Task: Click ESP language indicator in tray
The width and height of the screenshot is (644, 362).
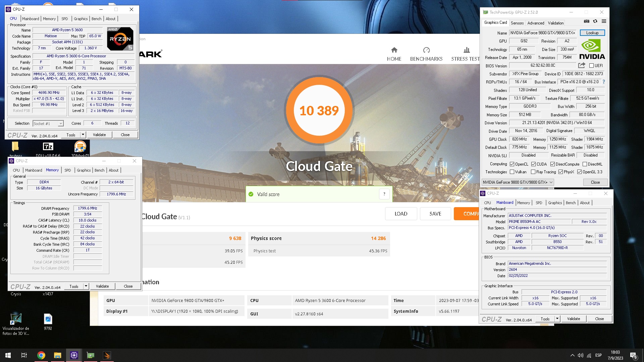Action: (x=598, y=355)
